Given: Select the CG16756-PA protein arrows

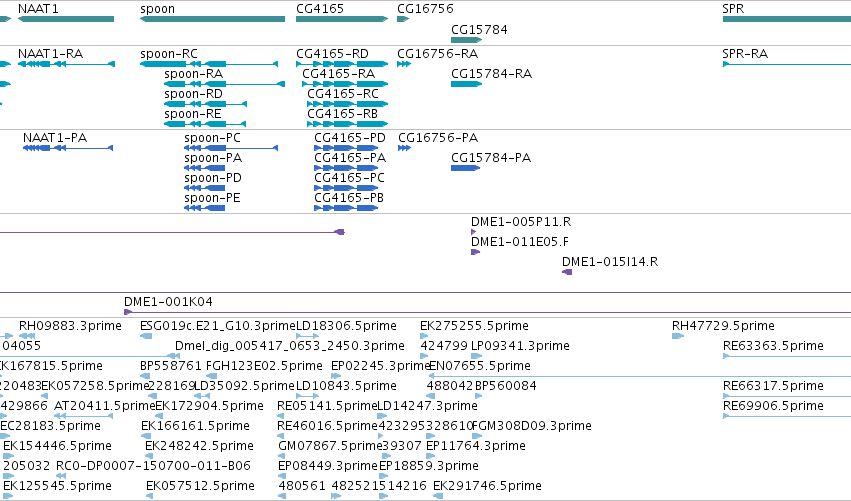Looking at the screenshot, I should (x=404, y=148).
